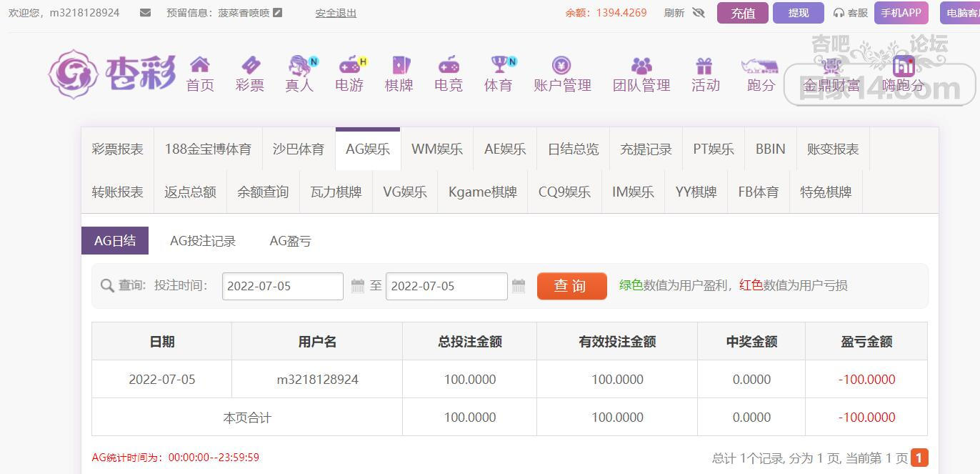Open the 真人 live casino icon
Image resolution: width=980 pixels, height=474 pixels.
(300, 66)
